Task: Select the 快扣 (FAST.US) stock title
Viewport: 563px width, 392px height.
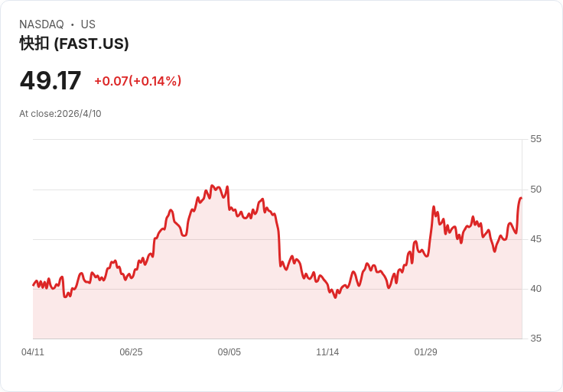Action: (x=74, y=44)
